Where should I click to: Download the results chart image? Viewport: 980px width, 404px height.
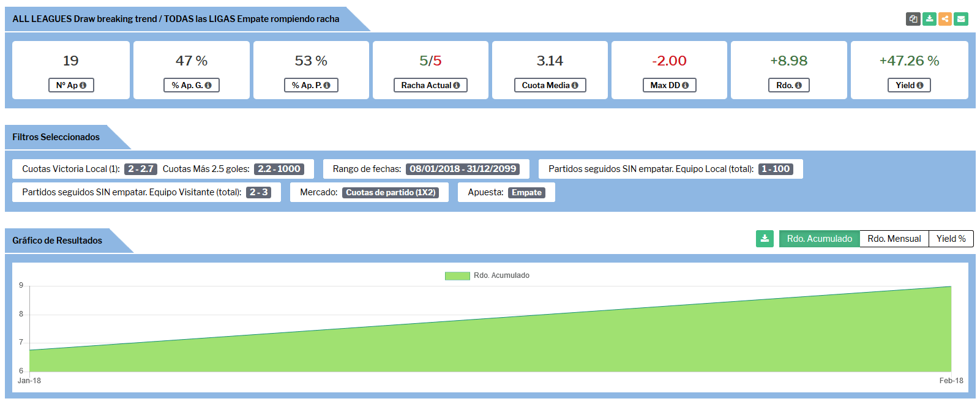click(x=765, y=239)
